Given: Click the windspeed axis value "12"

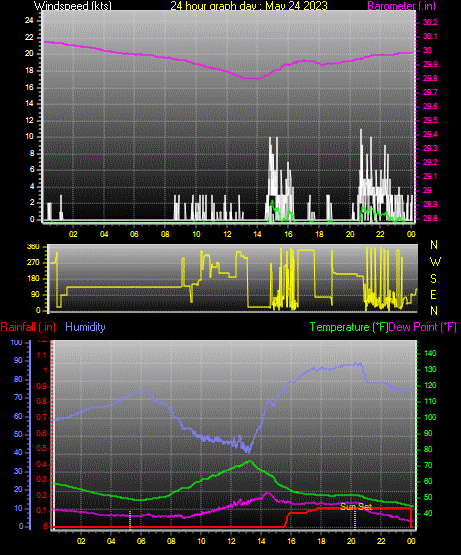Looking at the screenshot, I should click(29, 120).
